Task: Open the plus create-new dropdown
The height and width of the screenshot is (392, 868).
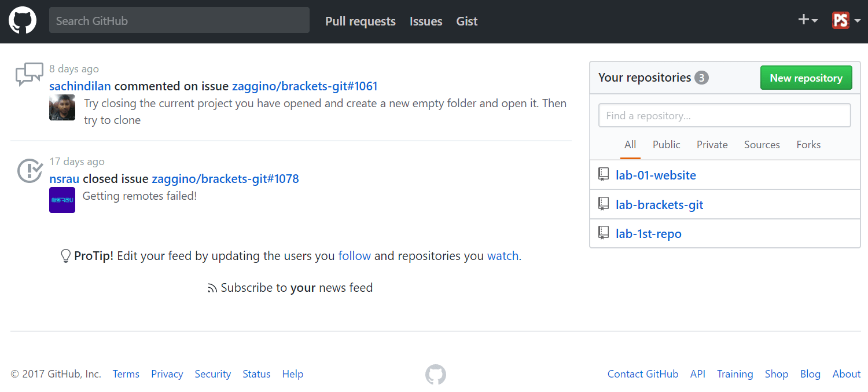Action: click(x=808, y=20)
